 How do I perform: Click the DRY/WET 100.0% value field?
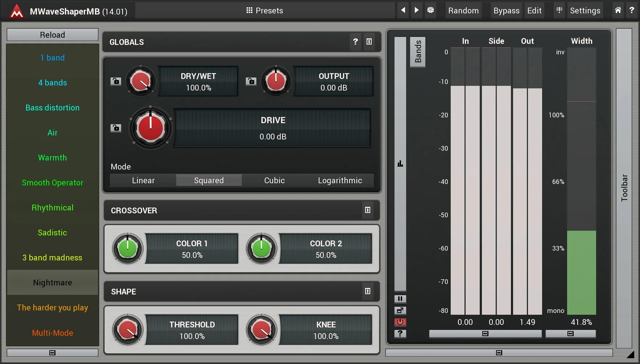pyautogui.click(x=198, y=81)
